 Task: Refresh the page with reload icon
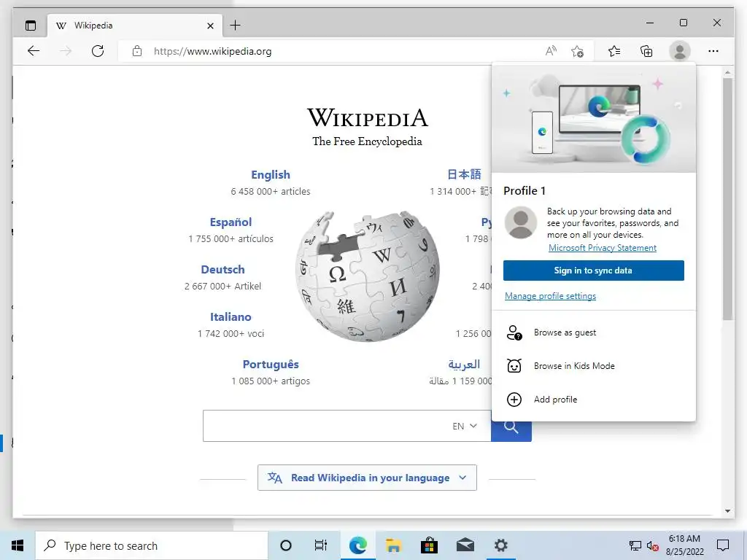[x=98, y=51]
